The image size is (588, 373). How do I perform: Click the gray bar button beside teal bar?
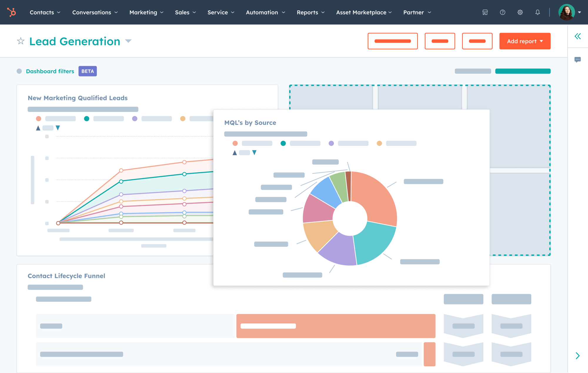[473, 71]
